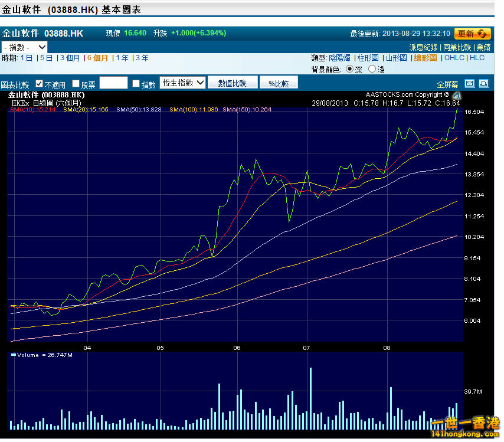Click the 29/08/2013 OHLC data line
This screenshot has height=442, width=504.
[386, 103]
